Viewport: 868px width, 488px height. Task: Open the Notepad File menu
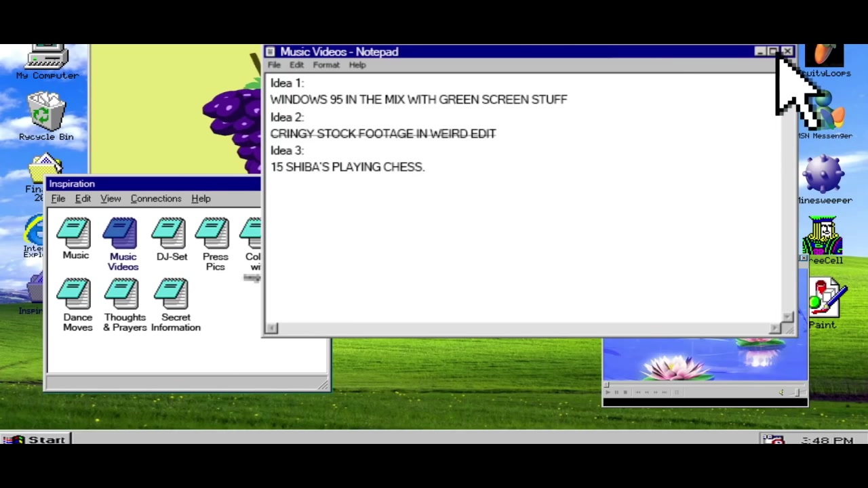pyautogui.click(x=274, y=65)
